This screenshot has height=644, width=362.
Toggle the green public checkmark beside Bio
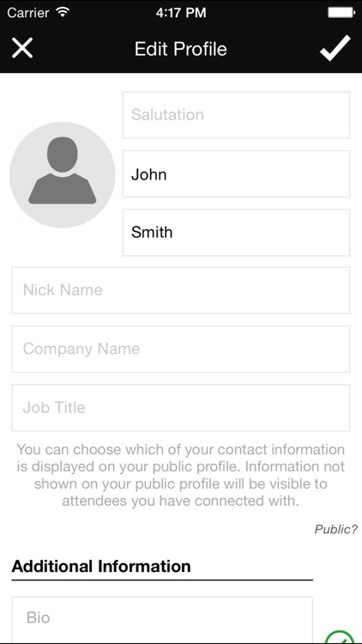(340, 637)
